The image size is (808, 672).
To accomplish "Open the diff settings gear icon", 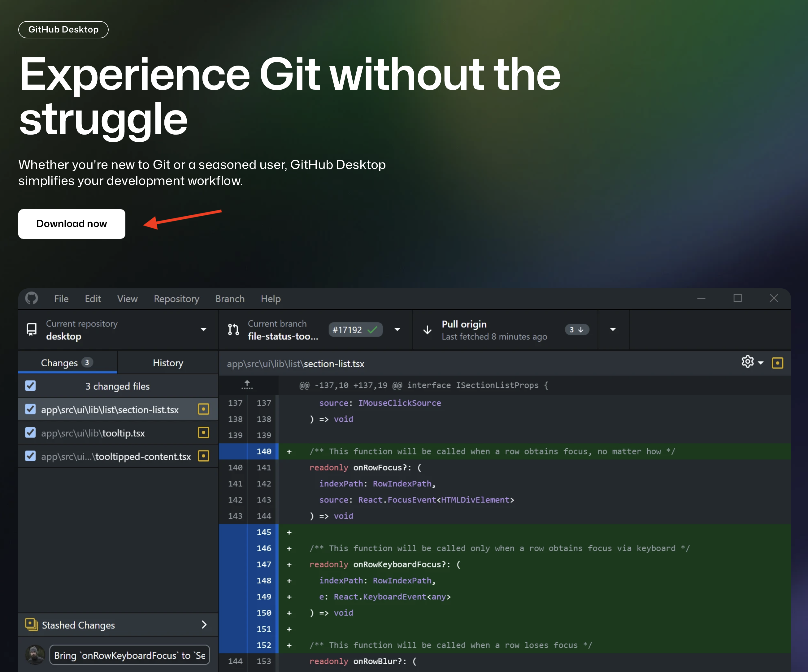I will point(748,362).
